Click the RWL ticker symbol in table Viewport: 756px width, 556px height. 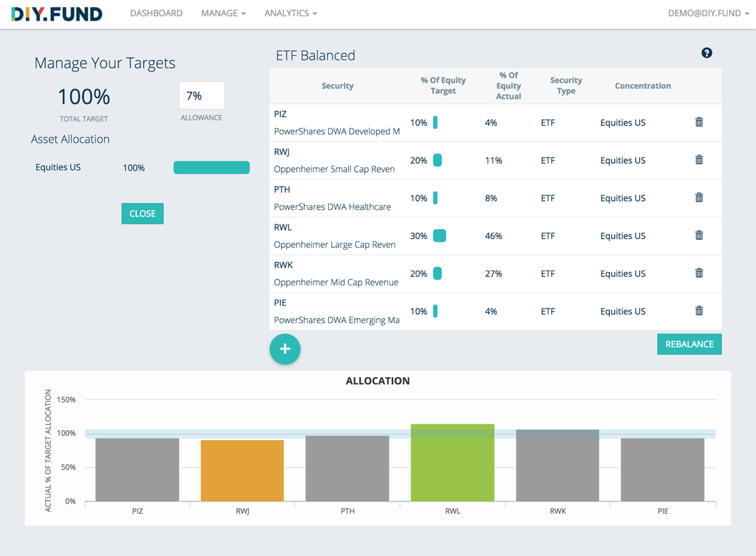tap(283, 227)
